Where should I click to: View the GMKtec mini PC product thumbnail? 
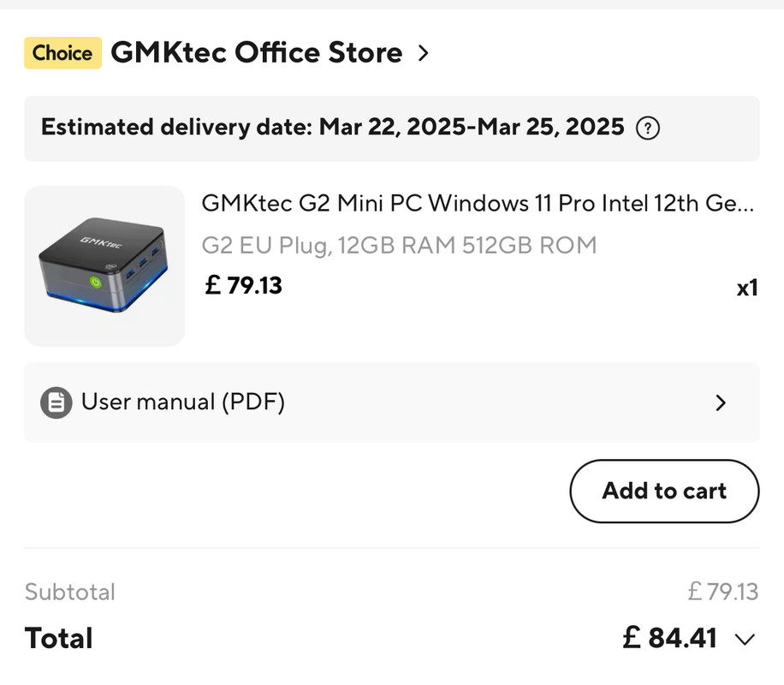[x=104, y=266]
